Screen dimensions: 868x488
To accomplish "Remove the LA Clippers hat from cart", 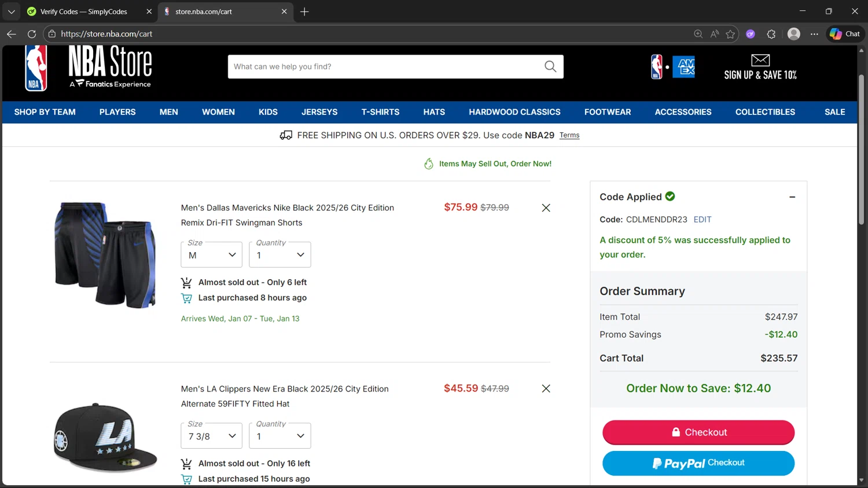I will click(x=546, y=389).
